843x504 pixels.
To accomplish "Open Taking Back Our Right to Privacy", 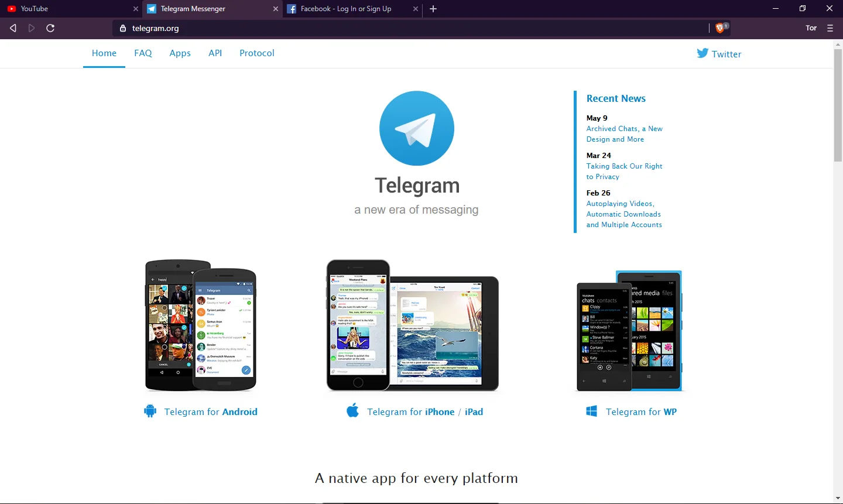I will [x=625, y=172].
